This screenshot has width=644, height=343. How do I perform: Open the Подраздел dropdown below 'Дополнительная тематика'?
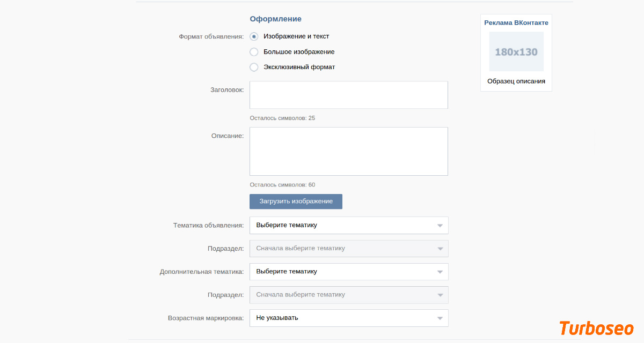pyautogui.click(x=349, y=294)
